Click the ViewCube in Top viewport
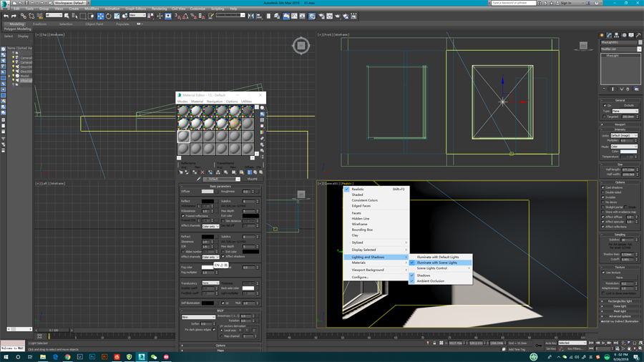644x362 pixels. (x=301, y=46)
